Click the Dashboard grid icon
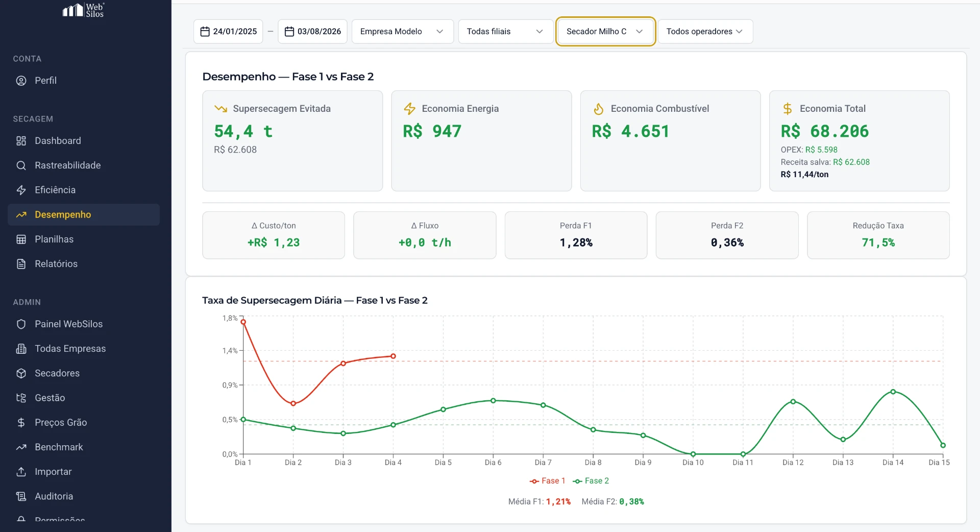 coord(21,141)
